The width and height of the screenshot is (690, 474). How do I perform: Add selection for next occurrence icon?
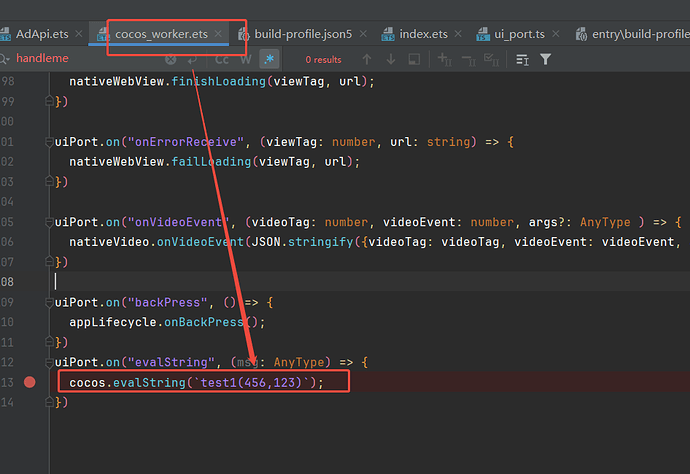pos(444,59)
